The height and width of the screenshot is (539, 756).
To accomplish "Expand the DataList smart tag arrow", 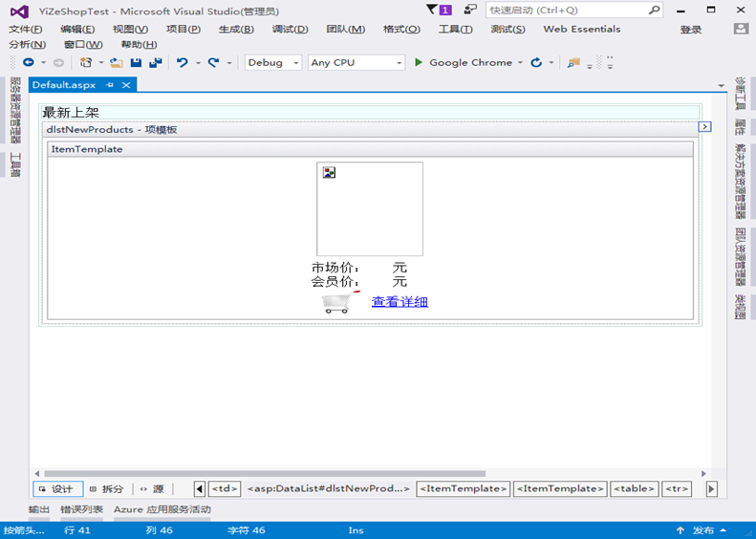I will (x=704, y=126).
